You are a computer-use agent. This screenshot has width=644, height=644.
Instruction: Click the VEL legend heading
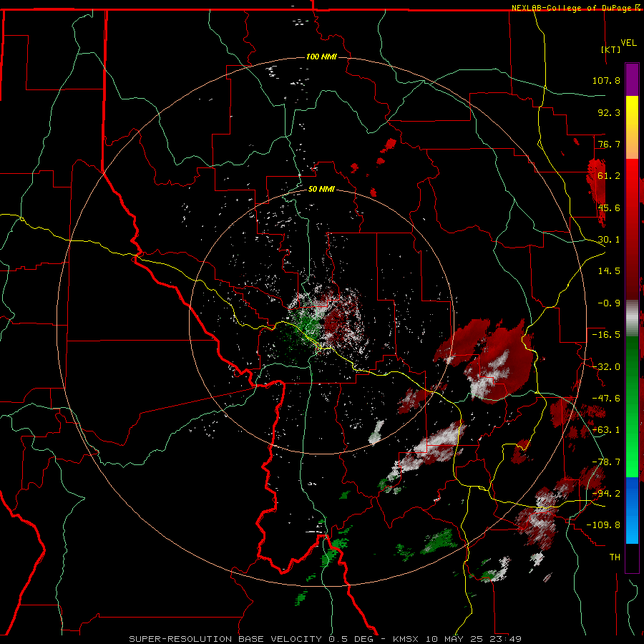[x=628, y=42]
